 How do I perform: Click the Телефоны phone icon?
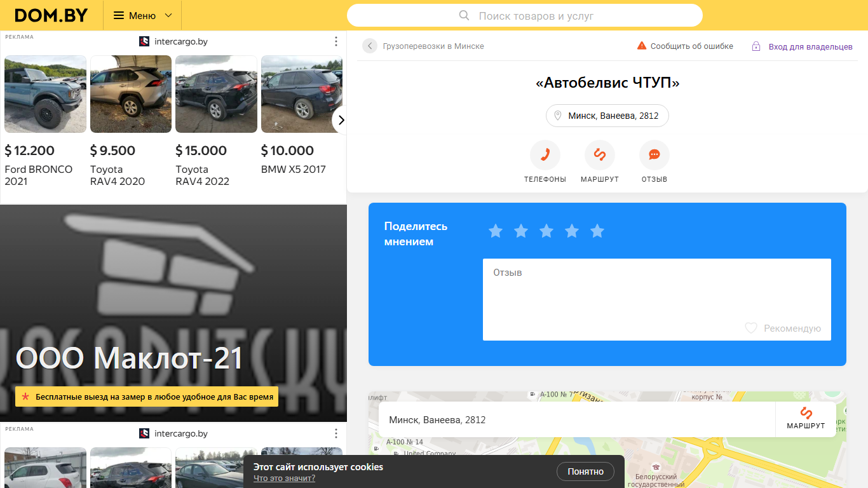(x=545, y=155)
